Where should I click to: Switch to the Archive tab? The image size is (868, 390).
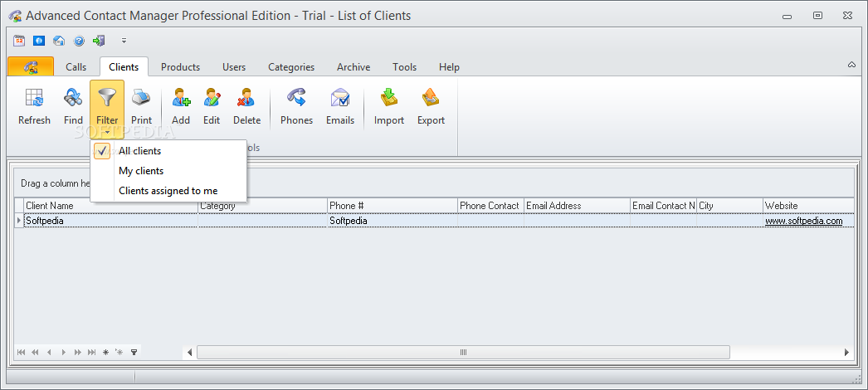354,67
